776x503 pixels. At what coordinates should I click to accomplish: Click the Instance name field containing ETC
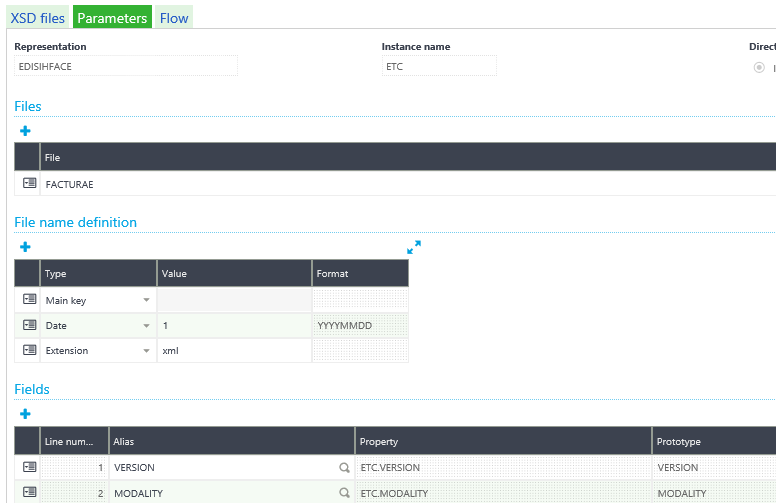point(438,66)
